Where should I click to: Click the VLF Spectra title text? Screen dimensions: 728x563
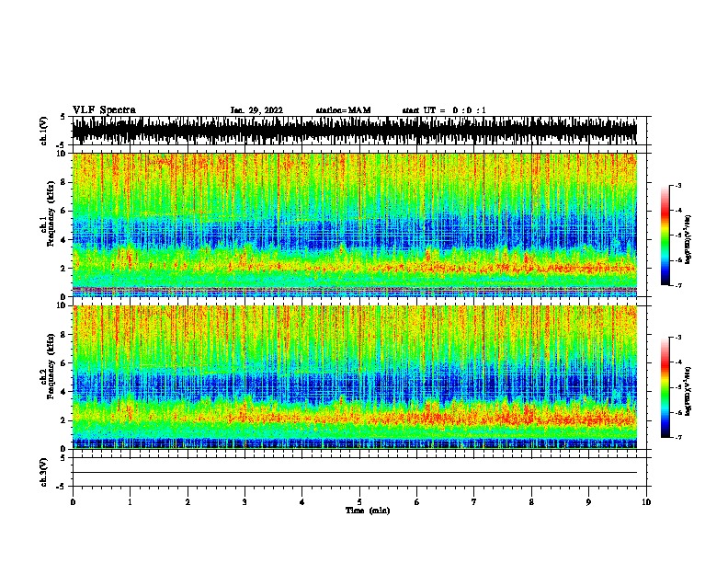(x=104, y=110)
